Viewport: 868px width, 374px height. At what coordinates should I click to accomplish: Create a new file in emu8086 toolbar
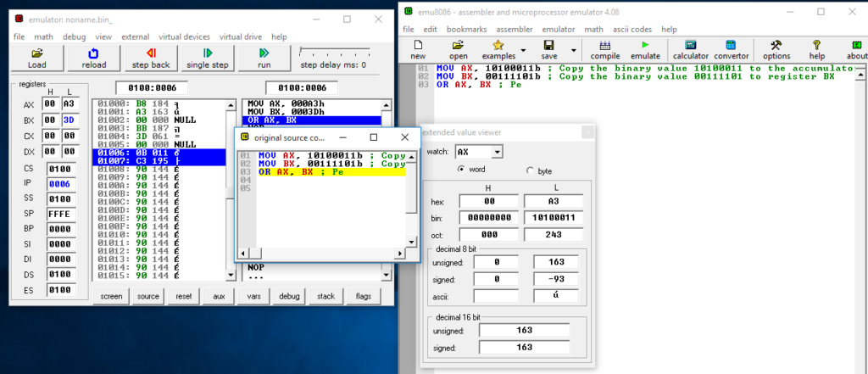click(418, 49)
